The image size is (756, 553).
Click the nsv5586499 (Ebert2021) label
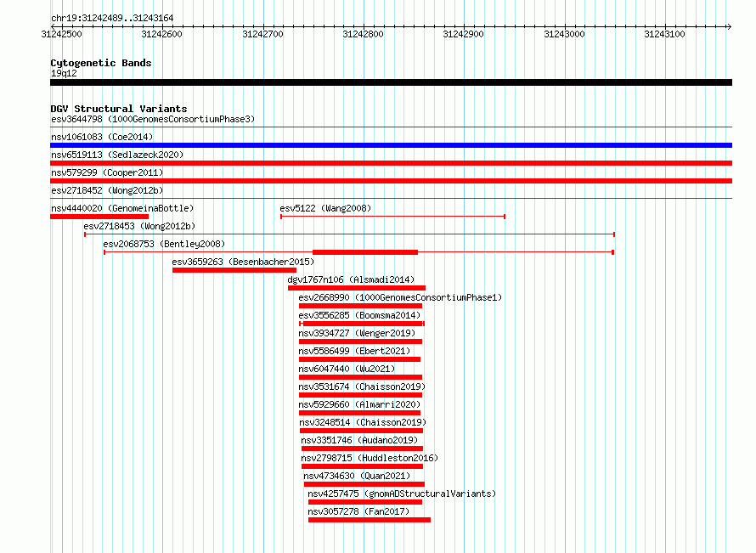coord(354,351)
